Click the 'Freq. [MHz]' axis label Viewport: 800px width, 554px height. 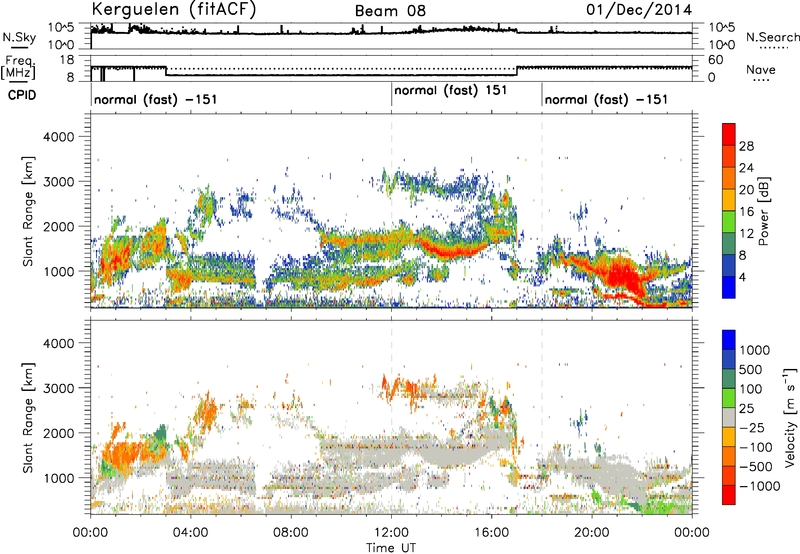pos(18,67)
